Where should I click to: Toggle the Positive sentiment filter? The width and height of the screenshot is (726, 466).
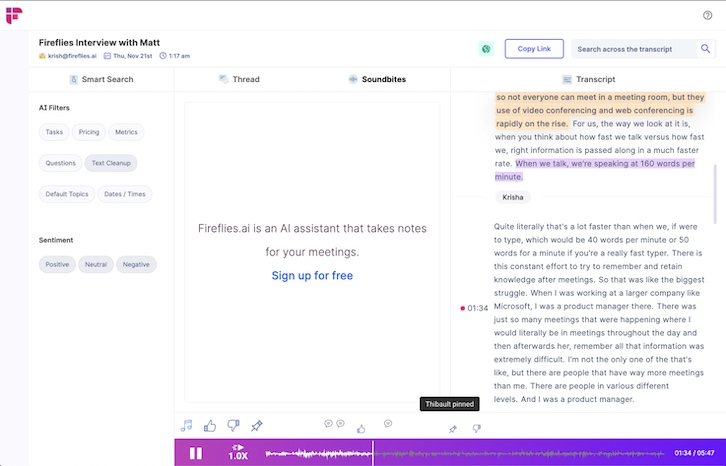57,265
